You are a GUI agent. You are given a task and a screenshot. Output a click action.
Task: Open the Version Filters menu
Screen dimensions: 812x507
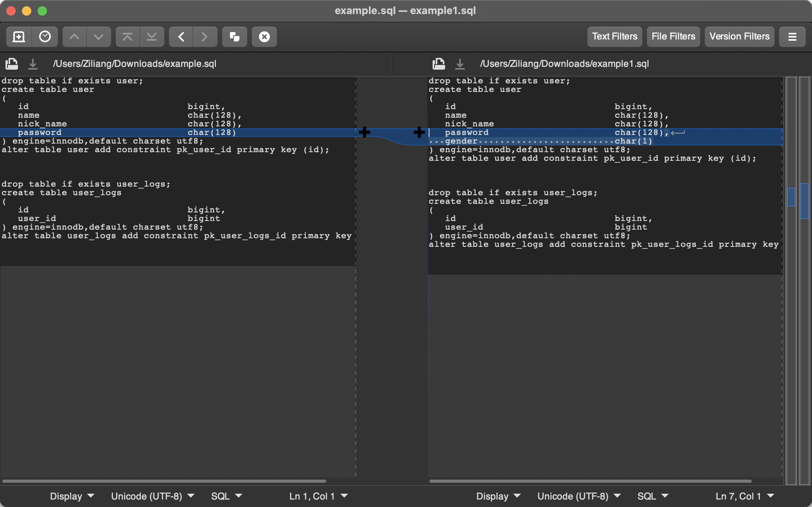click(x=739, y=37)
